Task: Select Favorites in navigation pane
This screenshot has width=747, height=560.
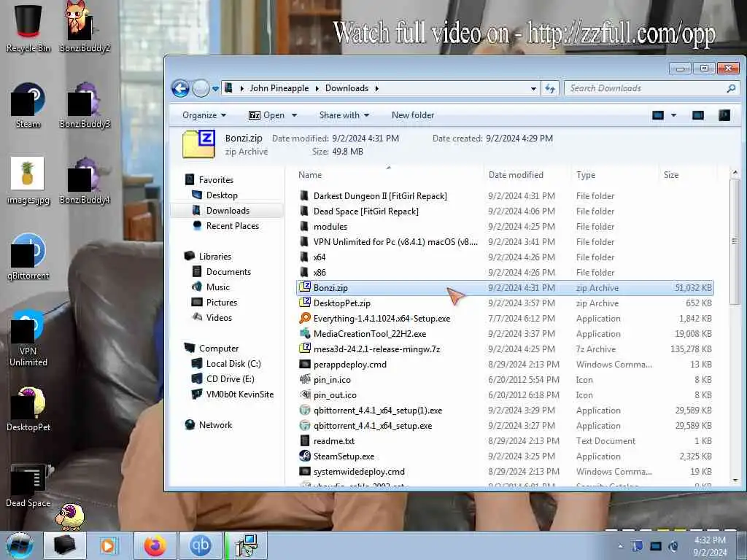Action: click(x=216, y=180)
